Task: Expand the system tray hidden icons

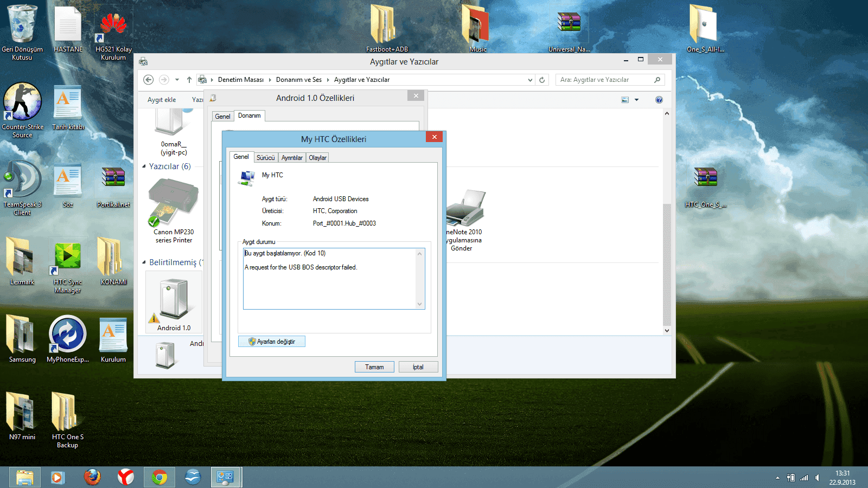Action: pos(777,478)
